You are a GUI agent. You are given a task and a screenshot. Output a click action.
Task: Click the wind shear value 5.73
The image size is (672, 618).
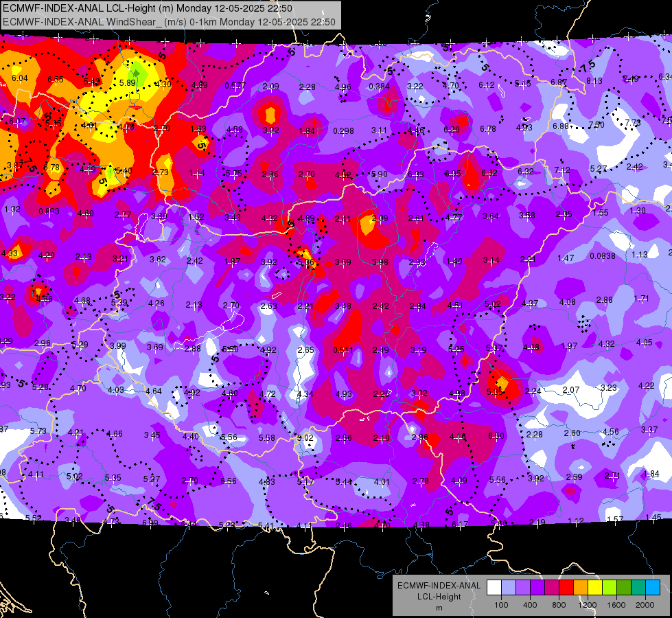(38, 431)
